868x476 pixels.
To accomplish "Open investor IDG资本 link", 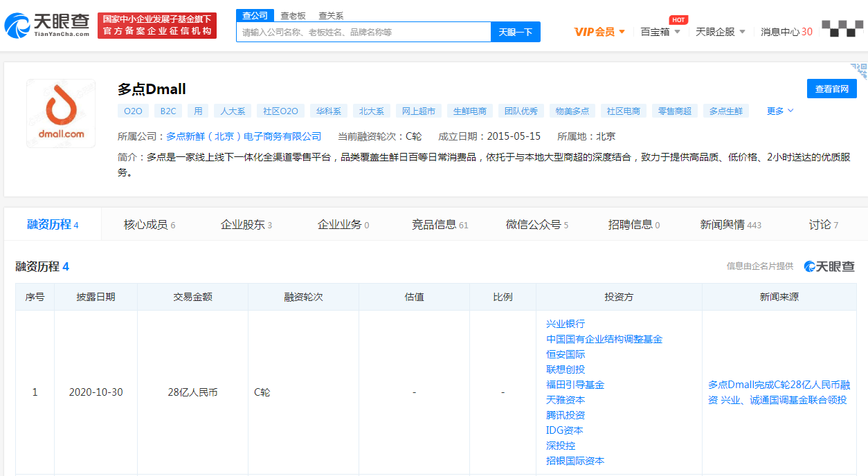I will pos(565,430).
